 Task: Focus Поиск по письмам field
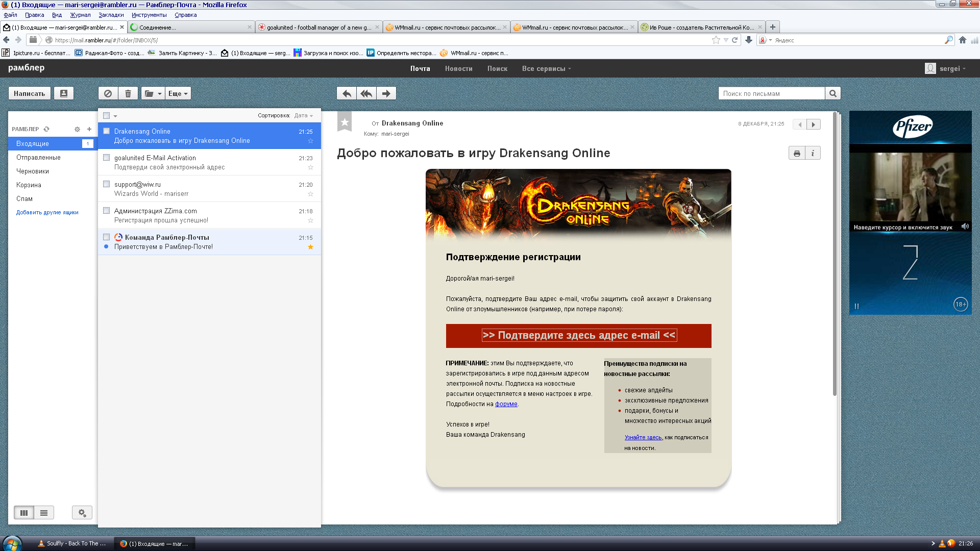point(771,93)
